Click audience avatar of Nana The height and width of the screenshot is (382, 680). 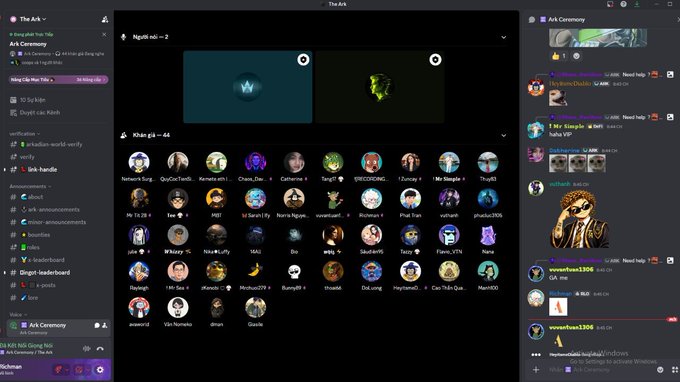(x=488, y=235)
